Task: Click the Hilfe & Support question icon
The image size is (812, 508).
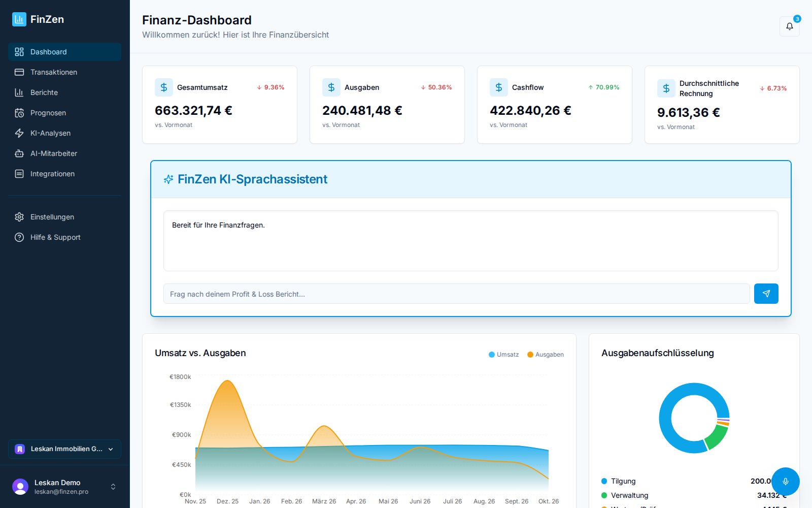Action: pos(19,237)
